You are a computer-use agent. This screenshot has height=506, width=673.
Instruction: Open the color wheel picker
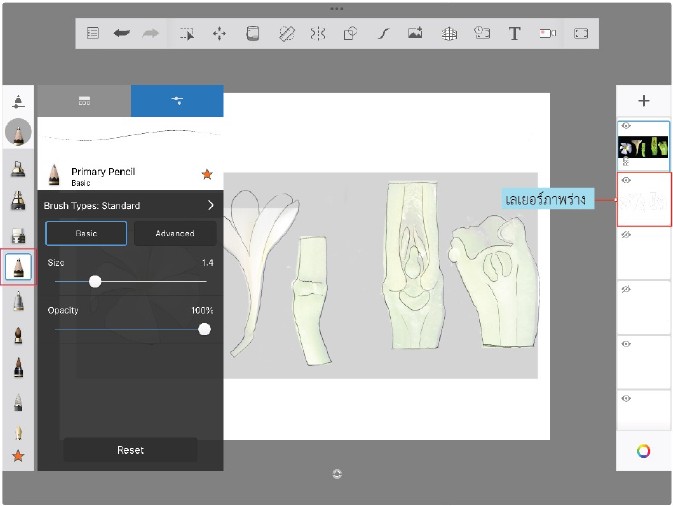tap(643, 451)
